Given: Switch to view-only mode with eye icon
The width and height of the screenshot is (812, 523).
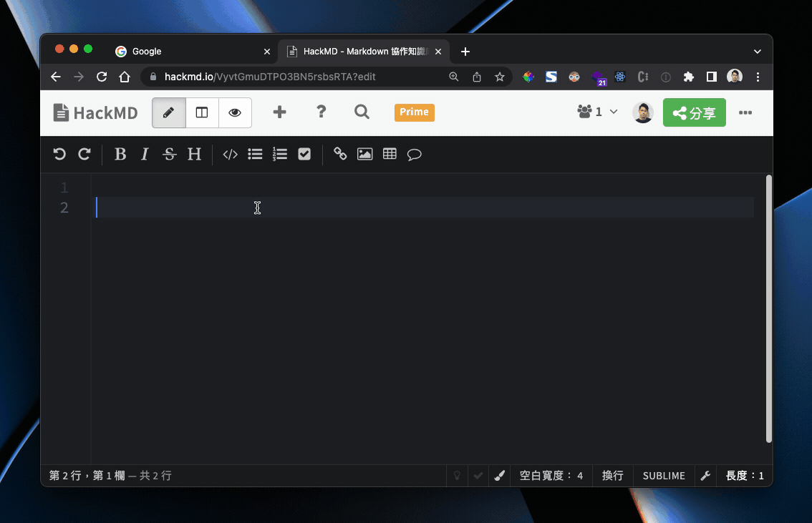Looking at the screenshot, I should 235,112.
